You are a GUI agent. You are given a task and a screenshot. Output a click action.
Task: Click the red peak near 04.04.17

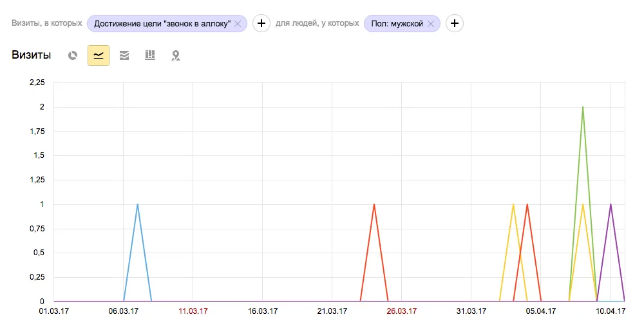point(527,204)
